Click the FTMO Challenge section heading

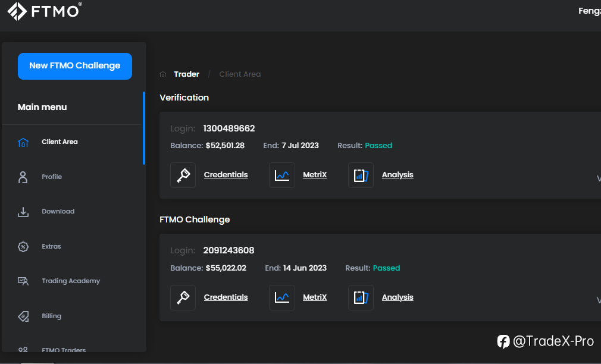[195, 219]
